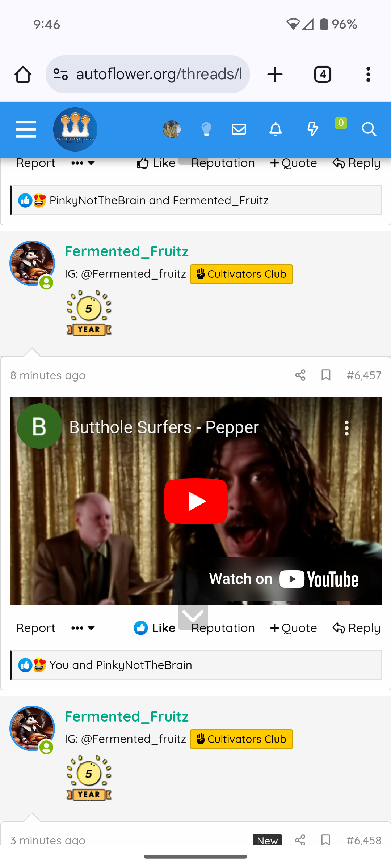This screenshot has width=391, height=868.
Task: Open the hamburger navigation menu
Action: pyautogui.click(x=26, y=129)
